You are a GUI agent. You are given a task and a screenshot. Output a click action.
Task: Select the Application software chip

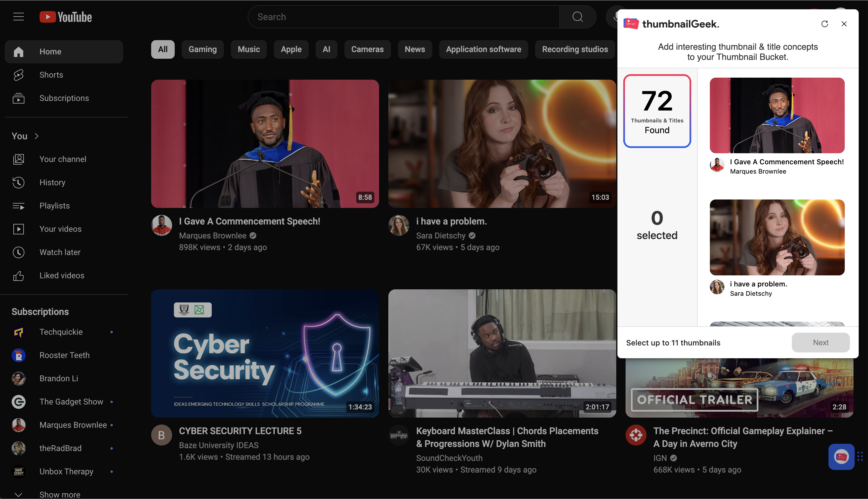coord(483,49)
